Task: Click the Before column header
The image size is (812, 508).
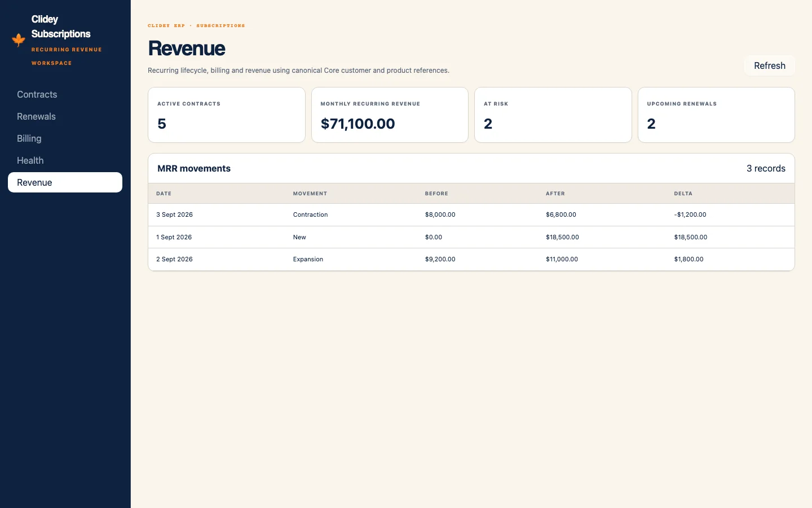Action: [x=436, y=194]
